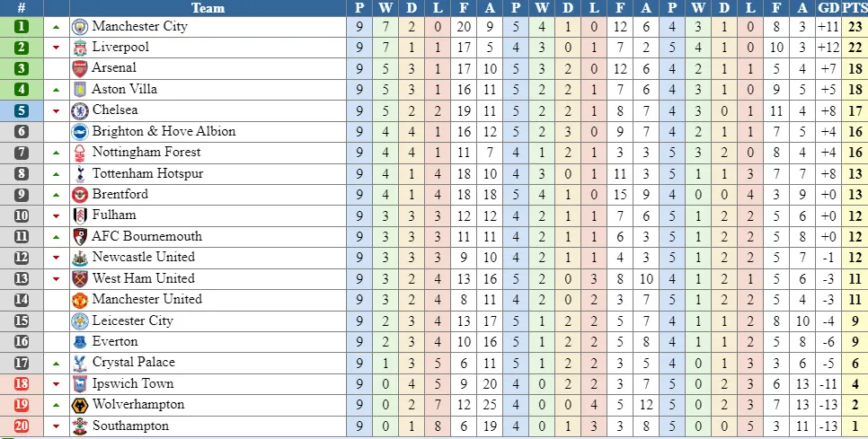Click the green position 1 badge
Image resolution: width=868 pixels, height=439 pixels.
[22, 27]
